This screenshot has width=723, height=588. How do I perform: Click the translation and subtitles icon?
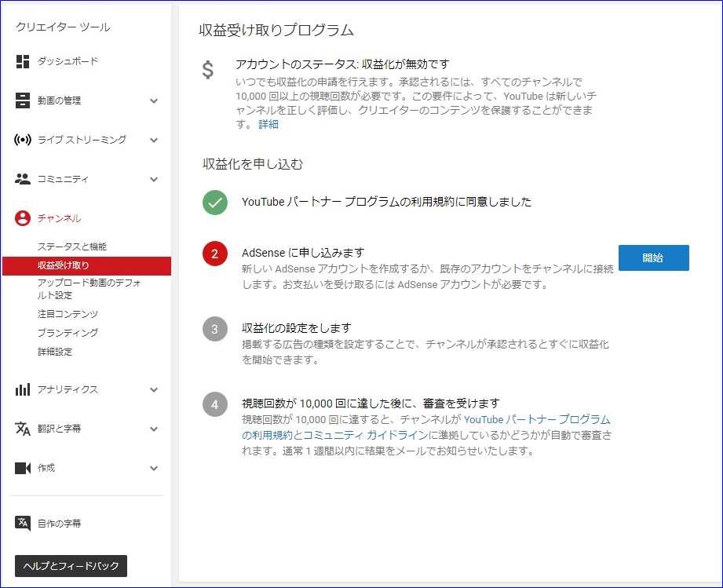(23, 429)
